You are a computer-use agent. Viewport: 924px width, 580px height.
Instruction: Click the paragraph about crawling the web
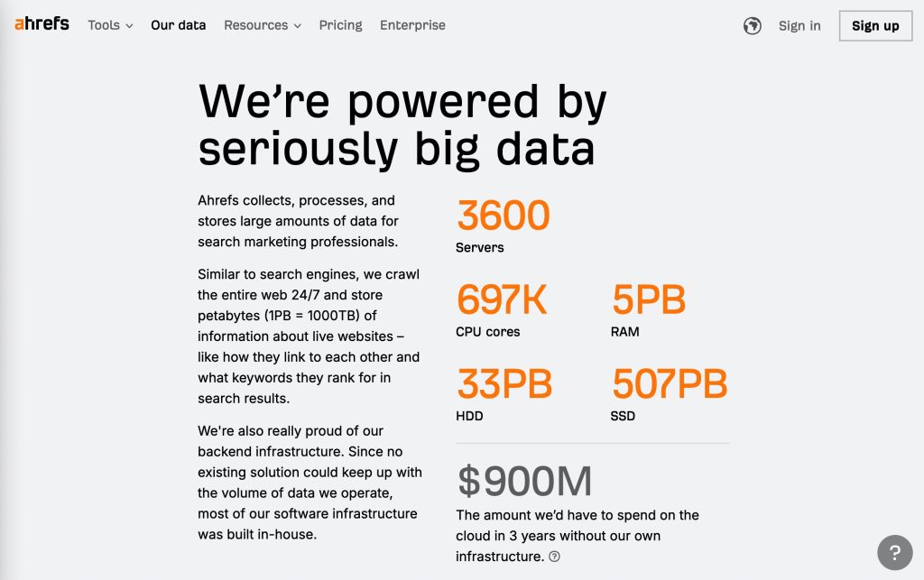pos(309,334)
